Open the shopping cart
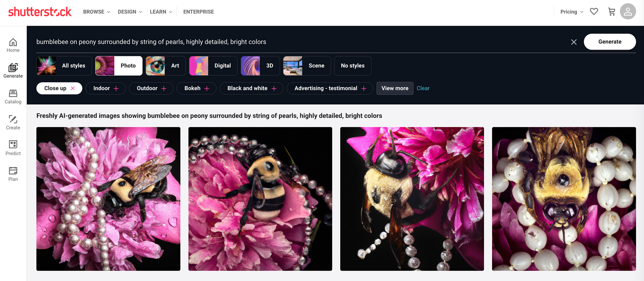 pos(611,12)
